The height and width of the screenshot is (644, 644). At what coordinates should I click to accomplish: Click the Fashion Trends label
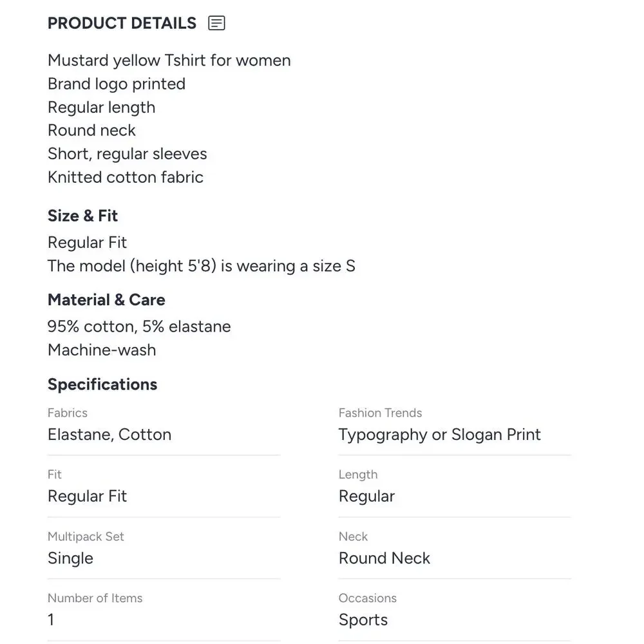380,413
